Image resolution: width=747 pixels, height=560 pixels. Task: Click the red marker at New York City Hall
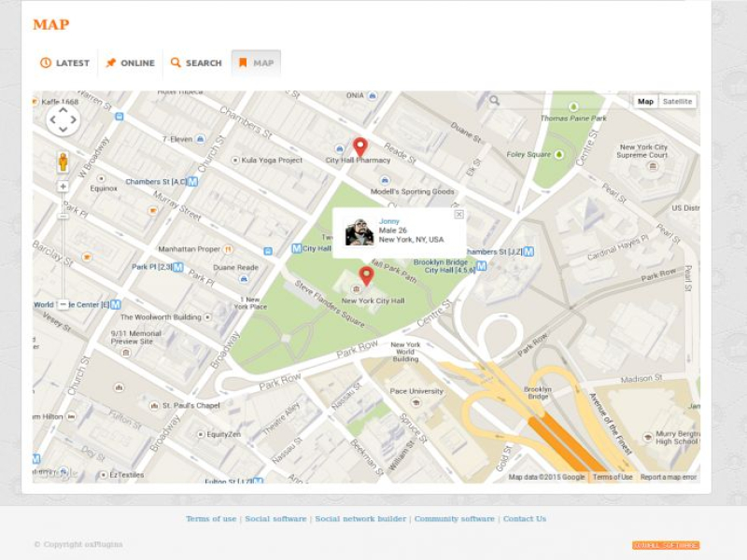[366, 276]
